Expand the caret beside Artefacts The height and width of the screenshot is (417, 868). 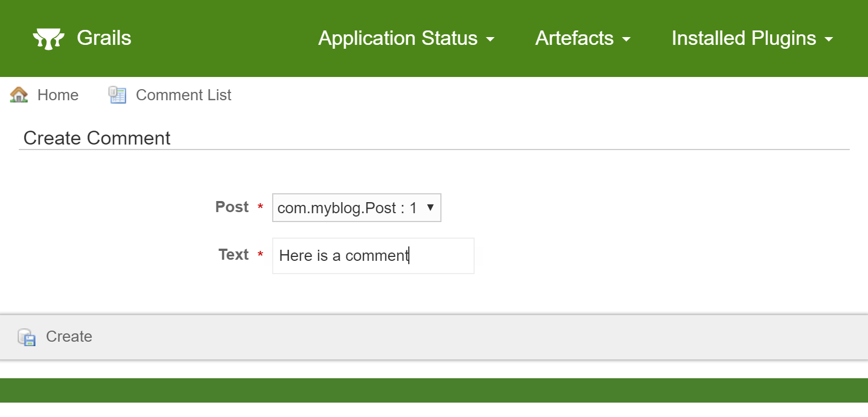point(626,39)
